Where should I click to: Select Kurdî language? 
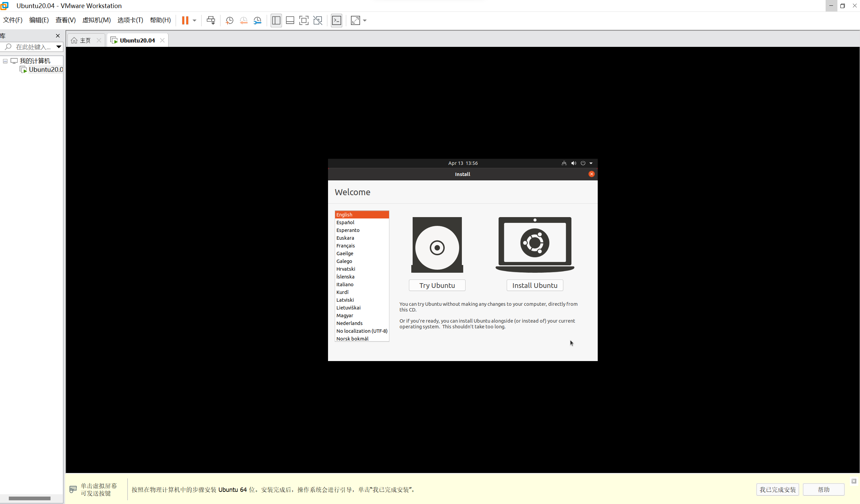[x=362, y=292]
